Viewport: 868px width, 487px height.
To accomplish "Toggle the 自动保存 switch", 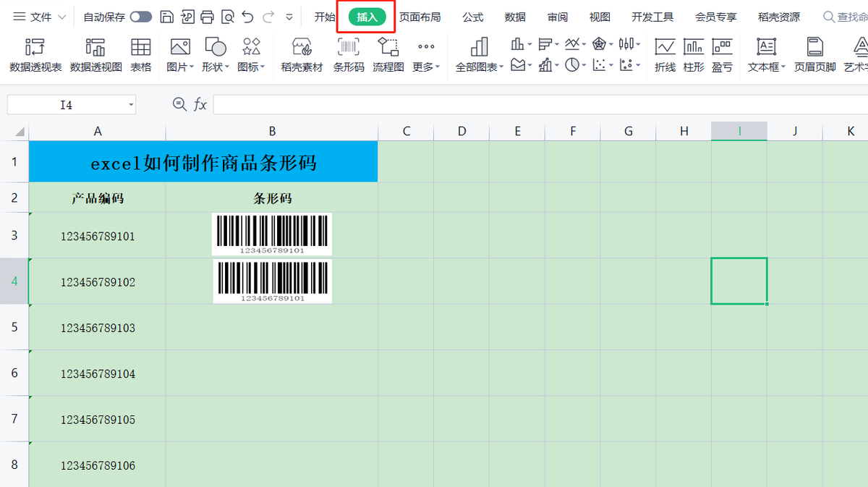I will click(x=140, y=17).
